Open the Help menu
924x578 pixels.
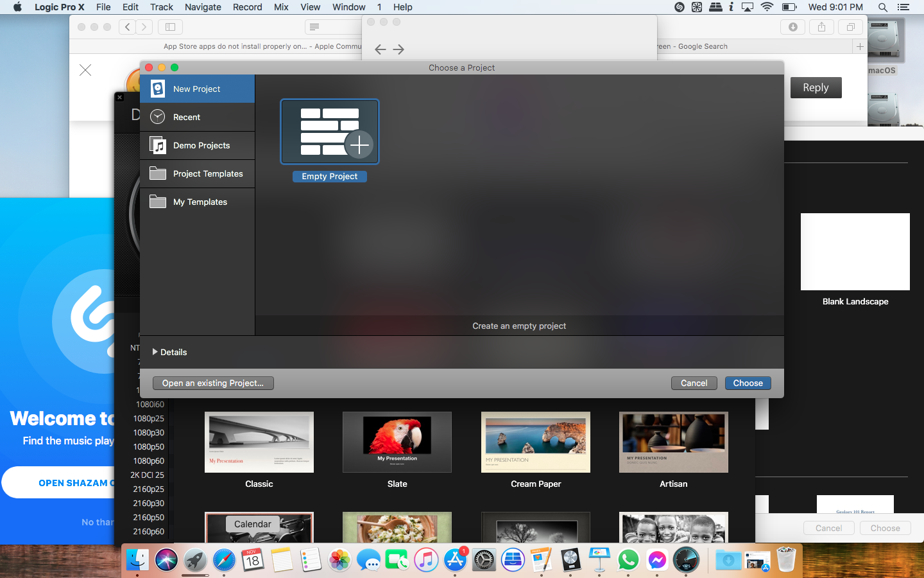[403, 7]
